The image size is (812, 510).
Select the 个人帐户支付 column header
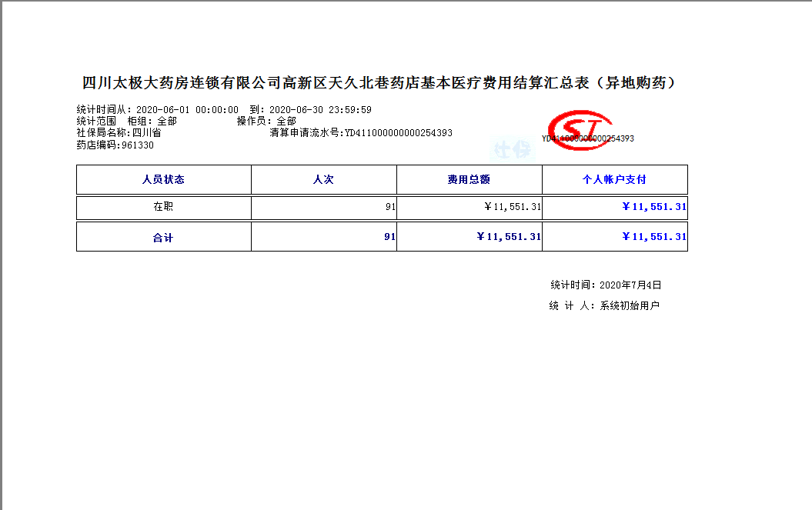[x=615, y=180]
